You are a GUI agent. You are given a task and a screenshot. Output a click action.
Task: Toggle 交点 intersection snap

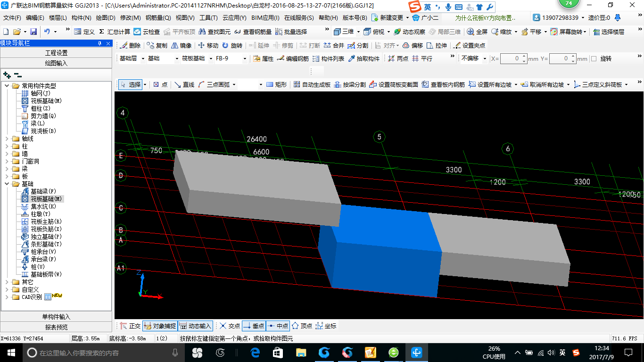click(x=230, y=326)
